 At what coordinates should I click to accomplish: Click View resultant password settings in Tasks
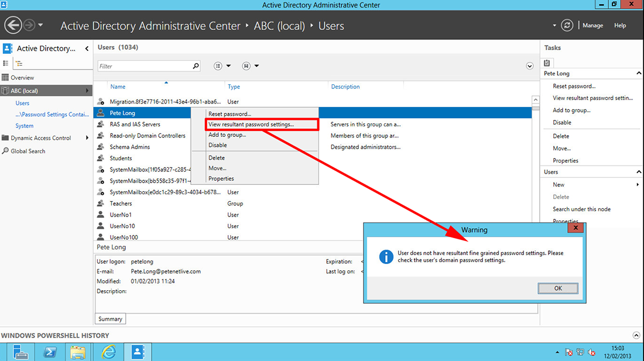tap(592, 98)
